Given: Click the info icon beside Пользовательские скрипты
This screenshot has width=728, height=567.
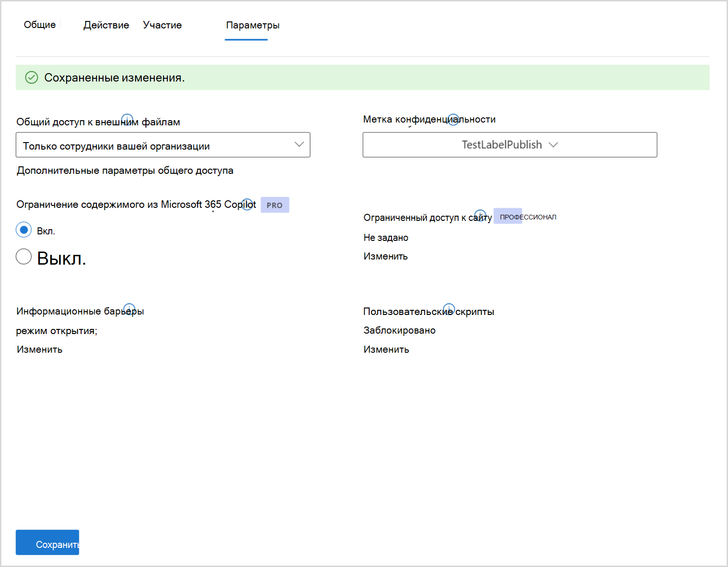Looking at the screenshot, I should [449, 309].
